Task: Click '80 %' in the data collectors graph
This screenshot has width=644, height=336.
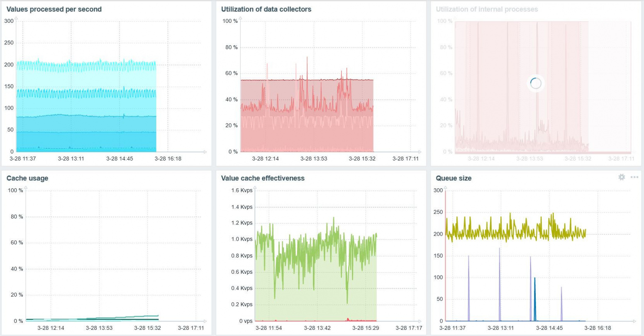Action: coord(231,47)
